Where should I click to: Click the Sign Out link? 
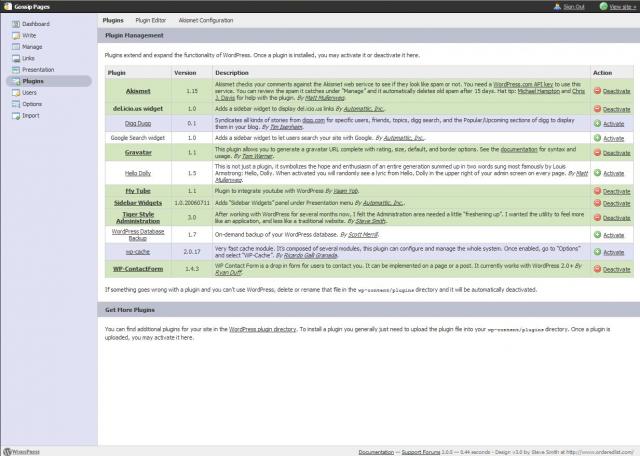tap(574, 7)
